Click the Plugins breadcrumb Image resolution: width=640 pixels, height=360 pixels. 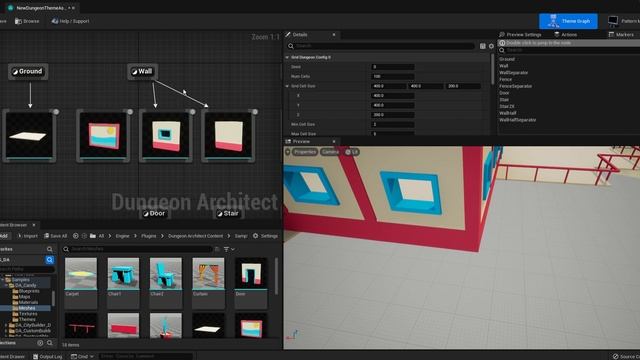[x=149, y=236]
